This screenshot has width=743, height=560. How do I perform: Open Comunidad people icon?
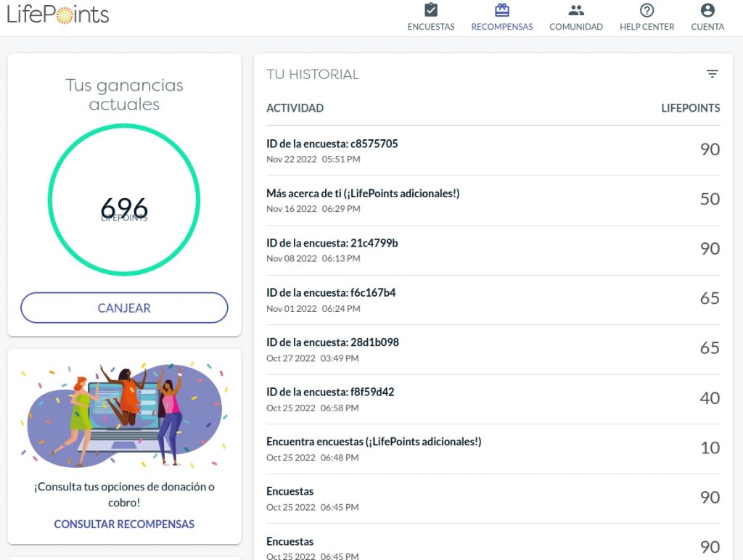575,10
